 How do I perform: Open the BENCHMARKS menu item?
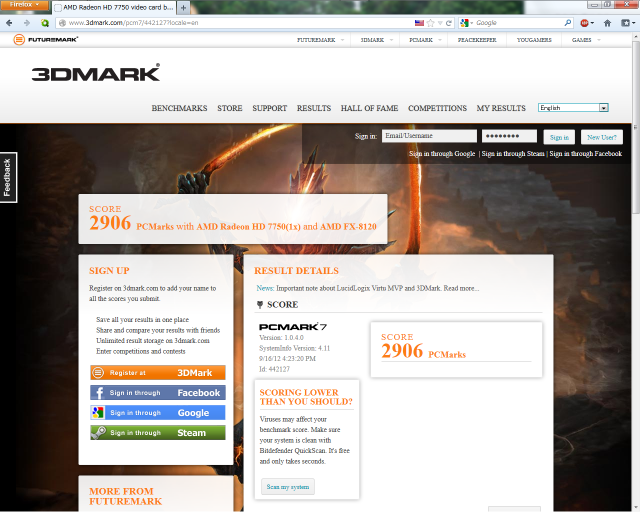click(x=179, y=108)
